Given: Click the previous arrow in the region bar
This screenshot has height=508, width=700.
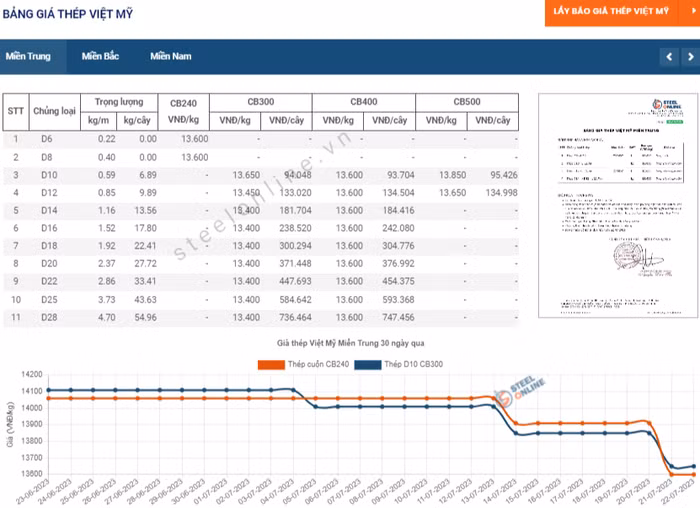Looking at the screenshot, I should pos(669,57).
